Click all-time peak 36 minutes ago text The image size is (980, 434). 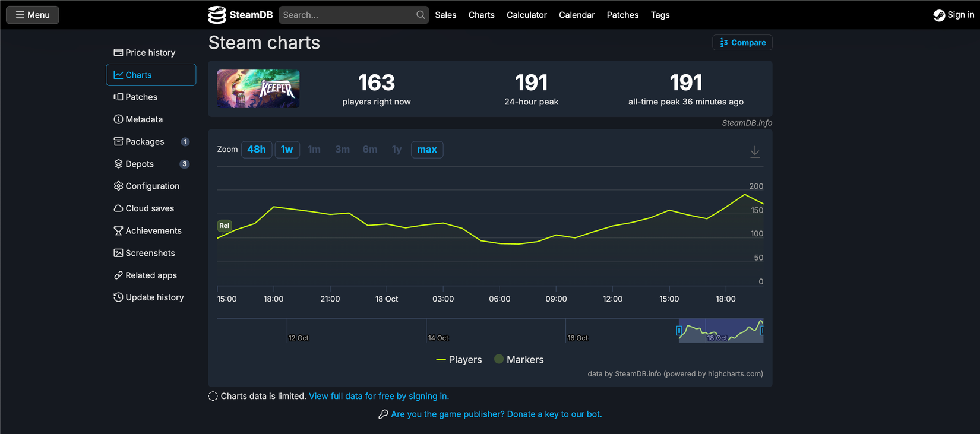coord(686,102)
